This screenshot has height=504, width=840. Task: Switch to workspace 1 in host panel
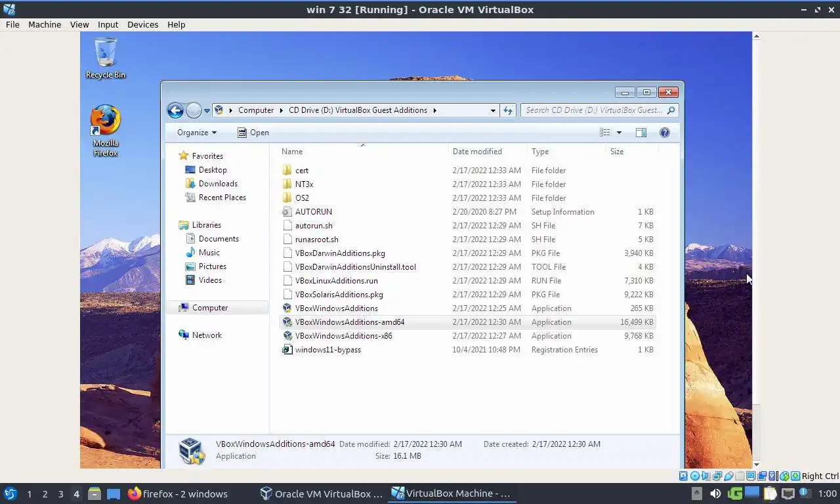[29, 494]
